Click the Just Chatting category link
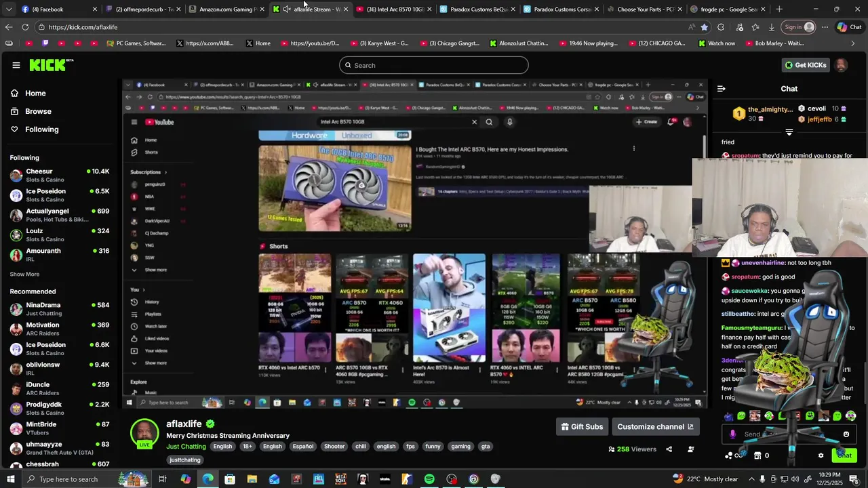This screenshot has height=488, width=868. 186,447
